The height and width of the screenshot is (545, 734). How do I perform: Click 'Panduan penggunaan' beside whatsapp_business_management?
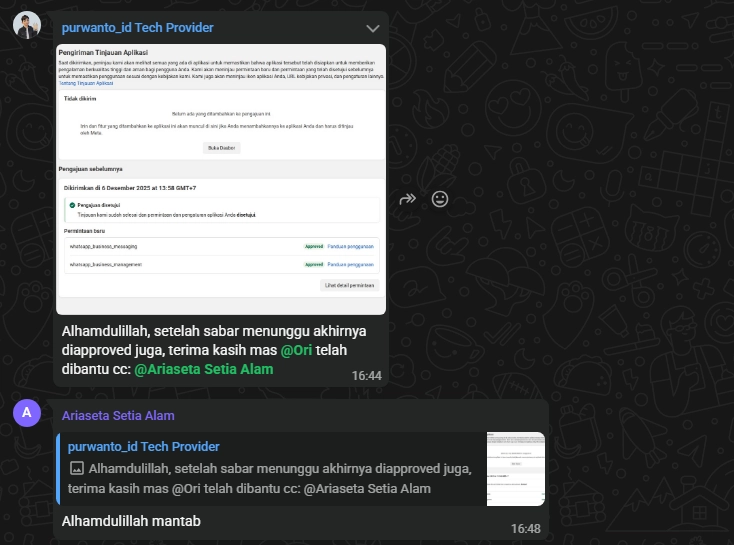tap(351, 265)
